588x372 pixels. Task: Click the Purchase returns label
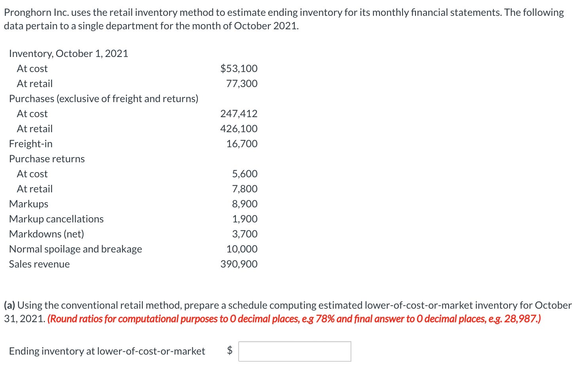pos(47,158)
